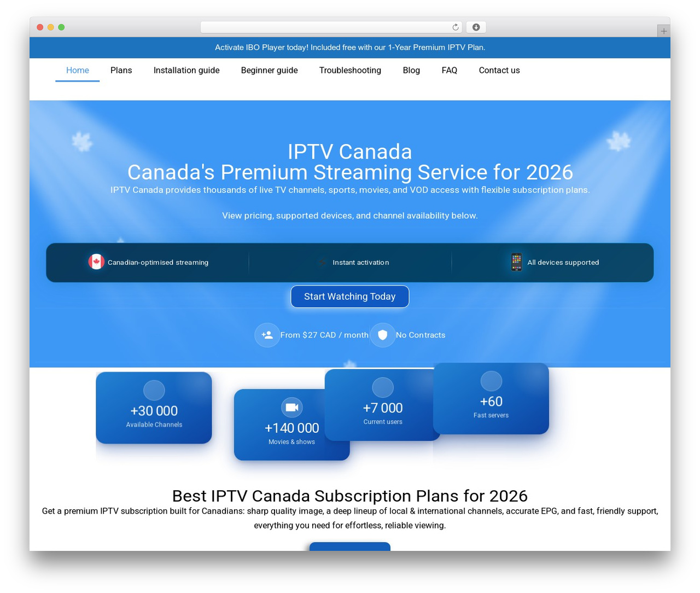Click the Best IPTV Canada Subscription Plans heading
The height and width of the screenshot is (593, 700).
pos(350,496)
